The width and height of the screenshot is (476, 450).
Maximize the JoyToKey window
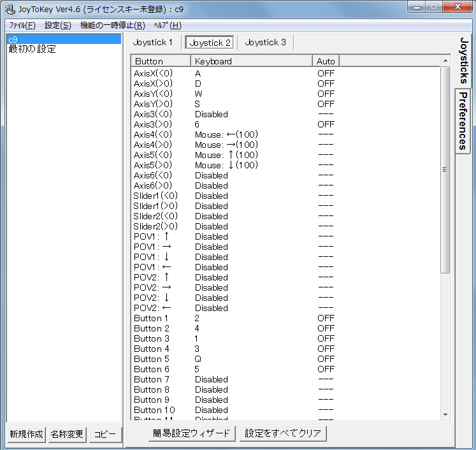[x=433, y=6]
